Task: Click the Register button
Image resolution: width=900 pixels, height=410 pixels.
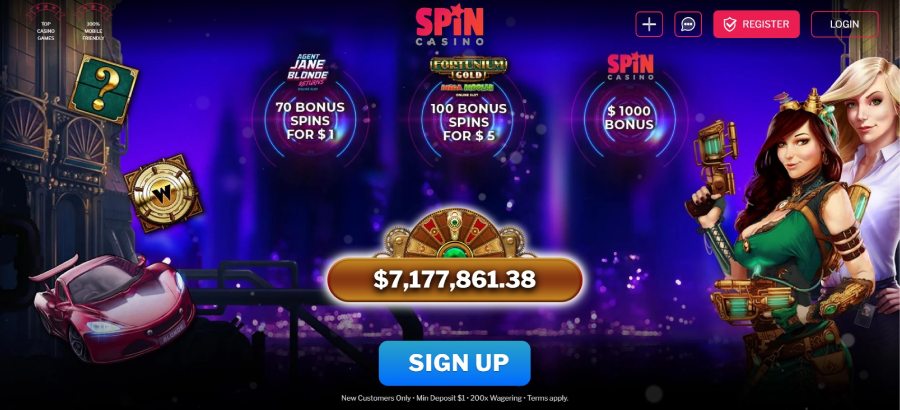Action: click(756, 24)
